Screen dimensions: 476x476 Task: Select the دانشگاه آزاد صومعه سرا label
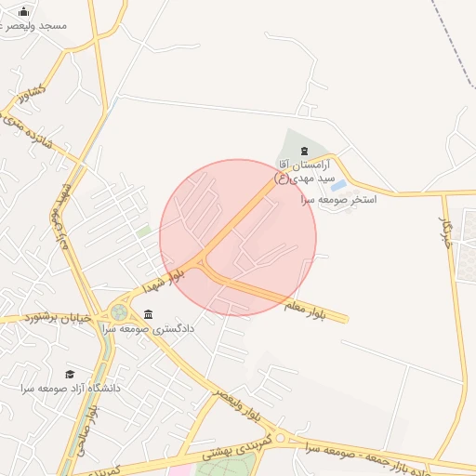[x=71, y=389]
